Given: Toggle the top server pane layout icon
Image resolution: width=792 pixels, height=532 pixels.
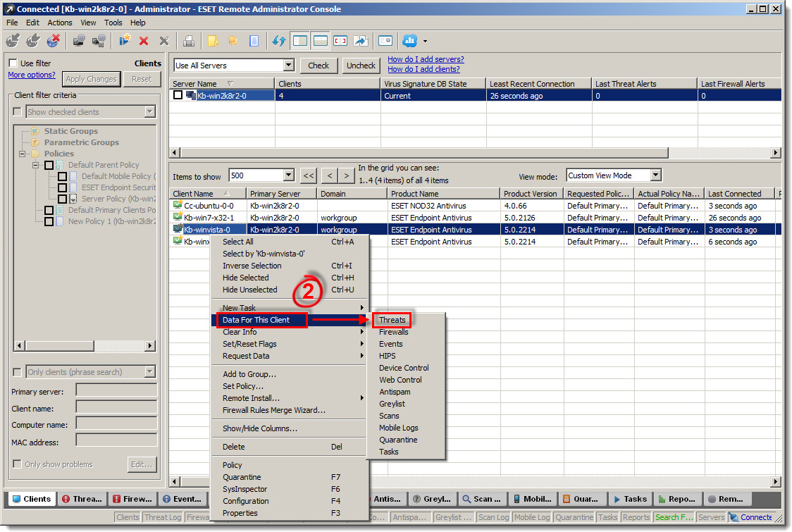Looking at the screenshot, I should [320, 41].
